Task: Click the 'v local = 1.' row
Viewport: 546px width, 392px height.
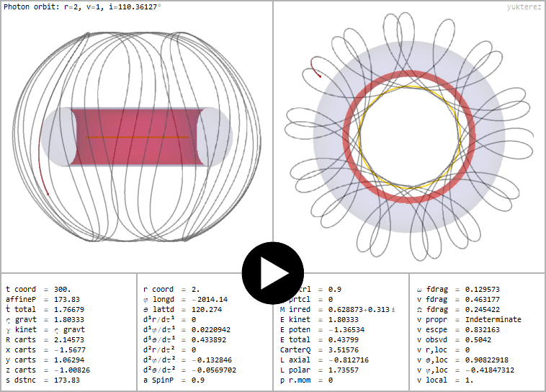Action: (445, 380)
